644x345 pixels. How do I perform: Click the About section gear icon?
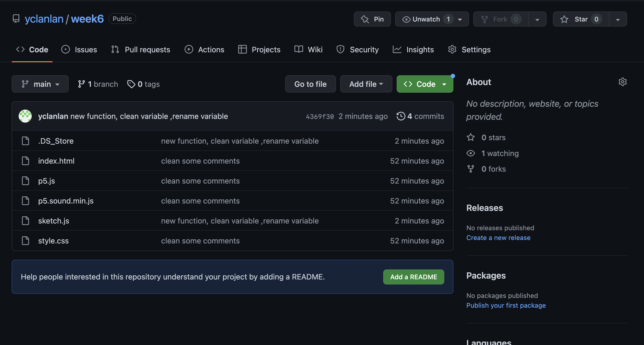[x=623, y=82]
